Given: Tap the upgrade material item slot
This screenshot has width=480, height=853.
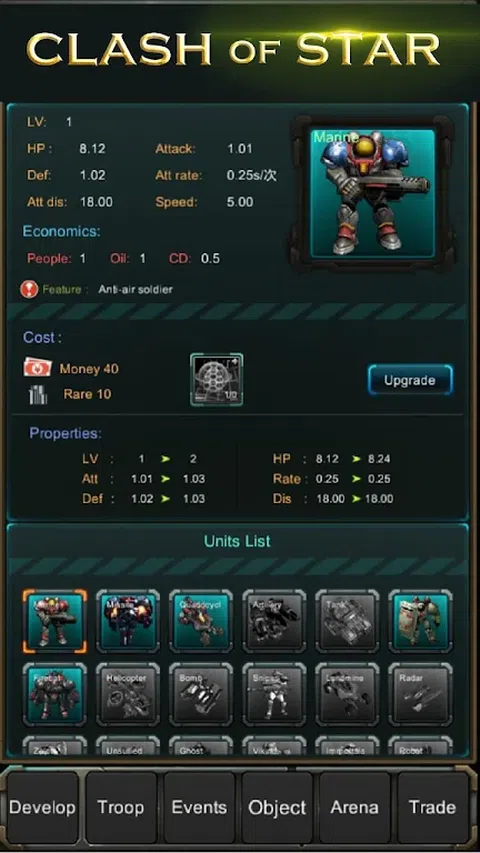Looking at the screenshot, I should 217,379.
